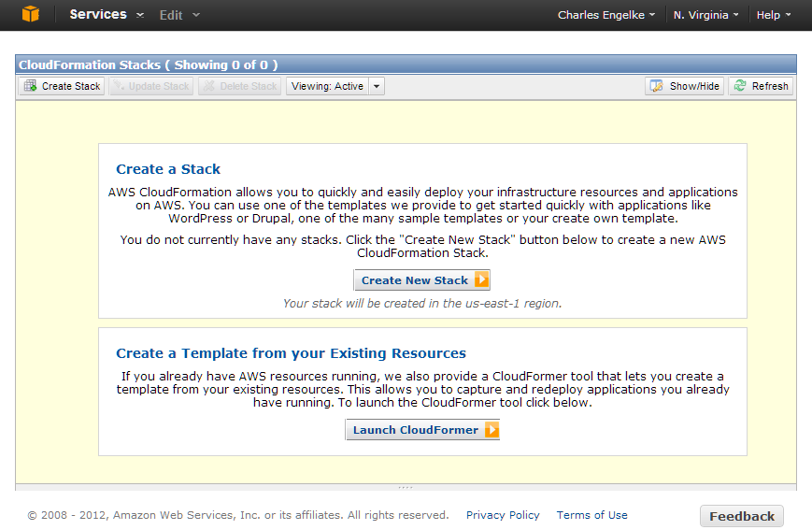Image resolution: width=812 pixels, height=530 pixels.
Task: Click orange arrow on Create New Stack
Action: coord(480,280)
